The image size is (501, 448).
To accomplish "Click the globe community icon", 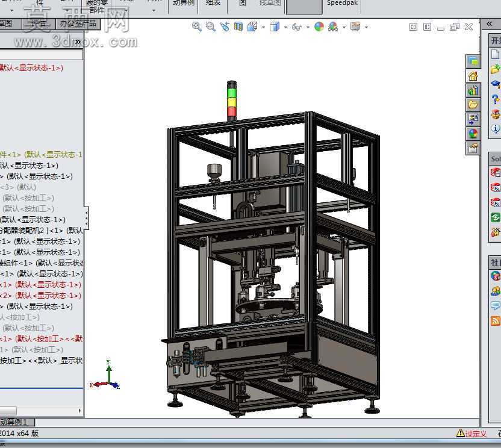I will [495, 276].
